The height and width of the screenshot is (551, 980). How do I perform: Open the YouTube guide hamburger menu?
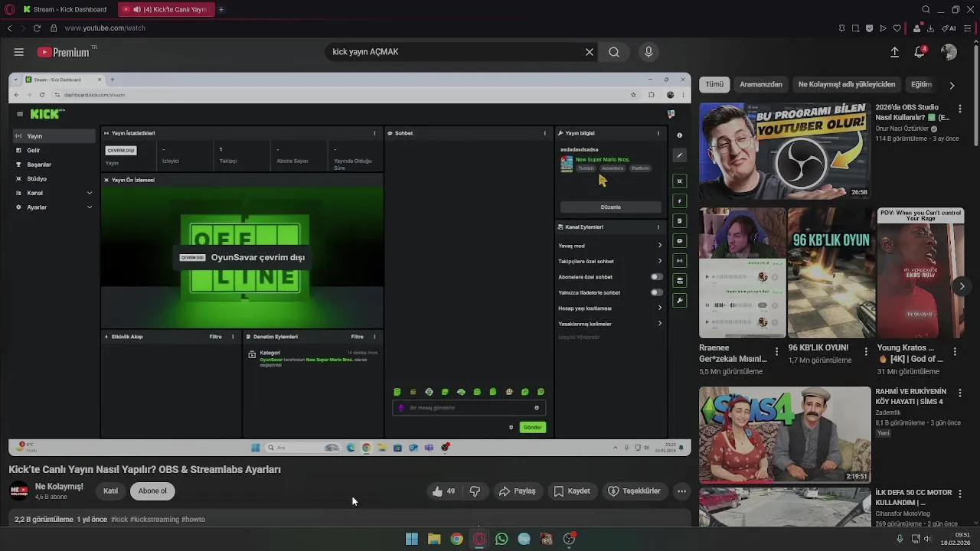coord(18,52)
